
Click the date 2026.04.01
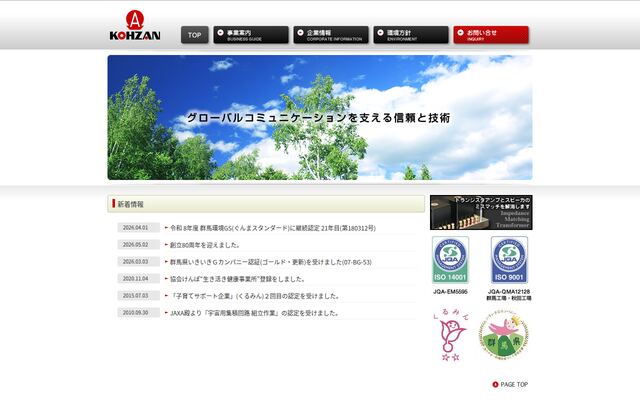coord(136,227)
